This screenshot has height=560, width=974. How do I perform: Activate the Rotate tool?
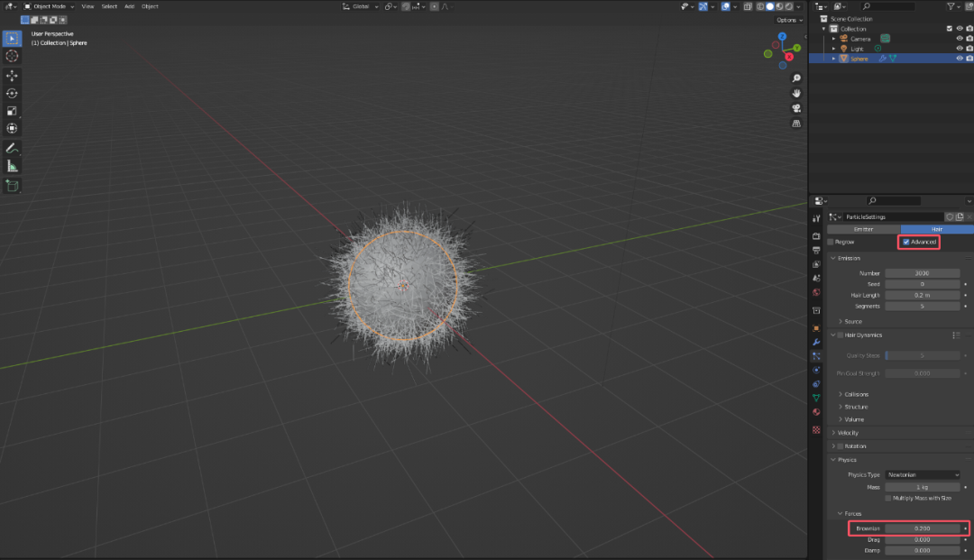(12, 93)
